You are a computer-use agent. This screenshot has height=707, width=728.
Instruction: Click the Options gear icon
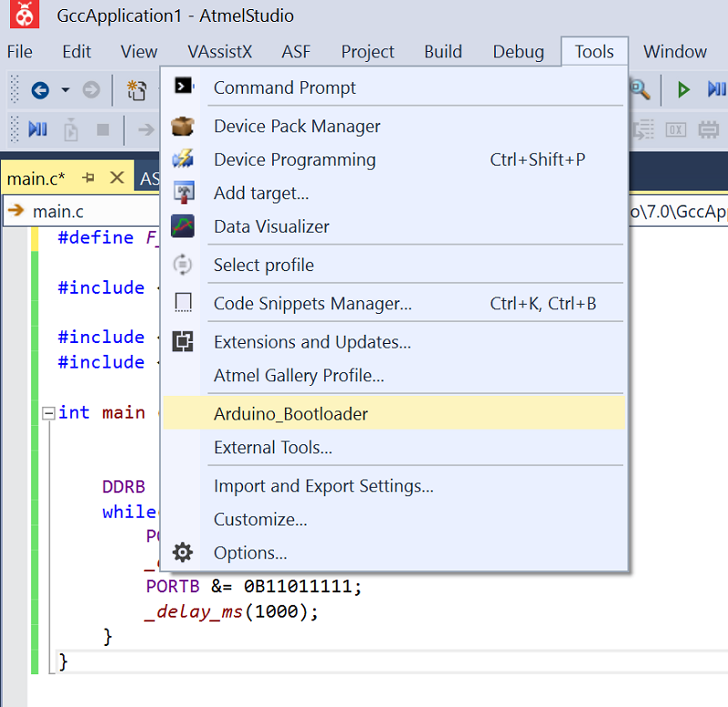coord(183,552)
